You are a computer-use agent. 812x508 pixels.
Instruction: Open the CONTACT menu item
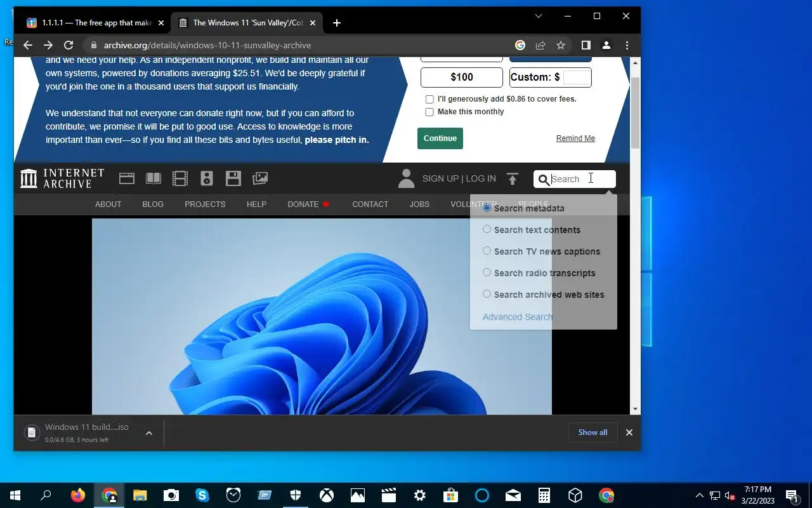pos(370,204)
